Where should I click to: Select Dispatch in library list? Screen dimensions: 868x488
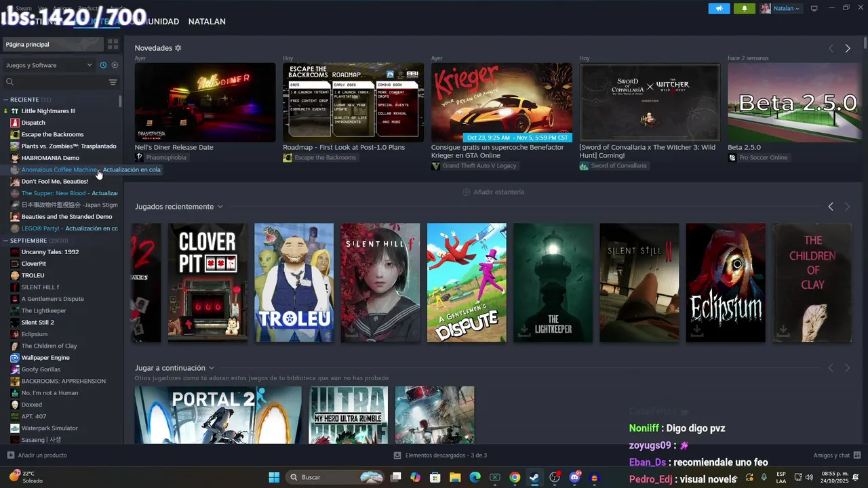point(33,123)
